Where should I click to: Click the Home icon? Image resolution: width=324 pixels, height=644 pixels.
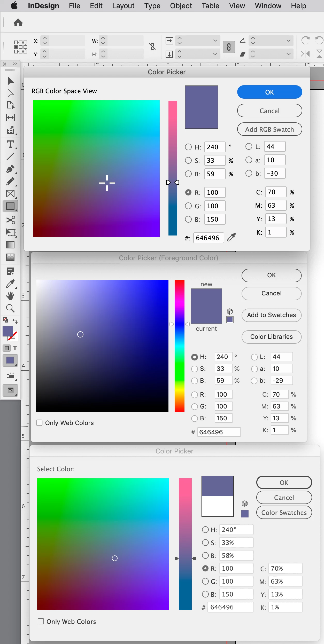tap(18, 22)
